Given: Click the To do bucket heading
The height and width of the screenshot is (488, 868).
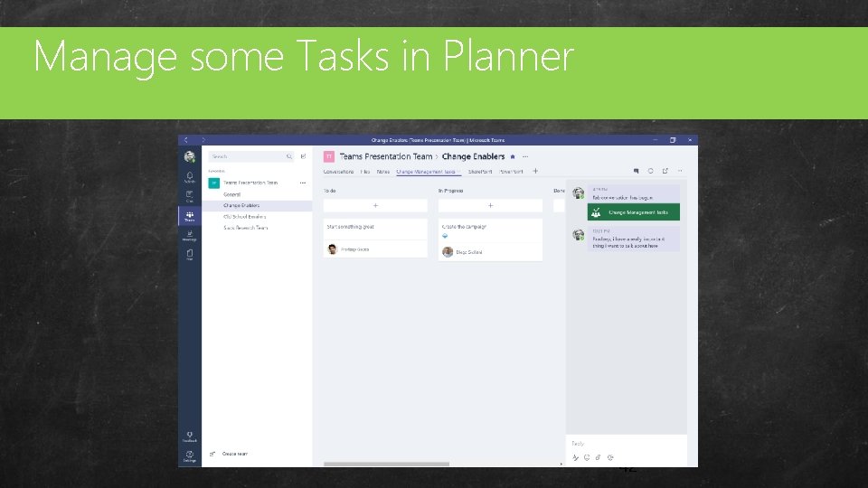Looking at the screenshot, I should (329, 191).
